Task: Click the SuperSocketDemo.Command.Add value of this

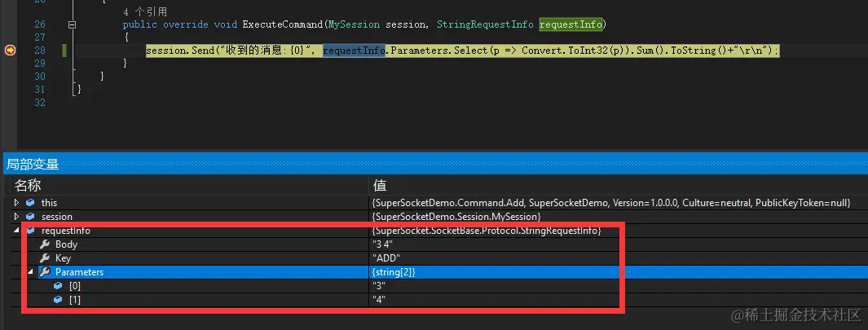Action: [x=611, y=203]
